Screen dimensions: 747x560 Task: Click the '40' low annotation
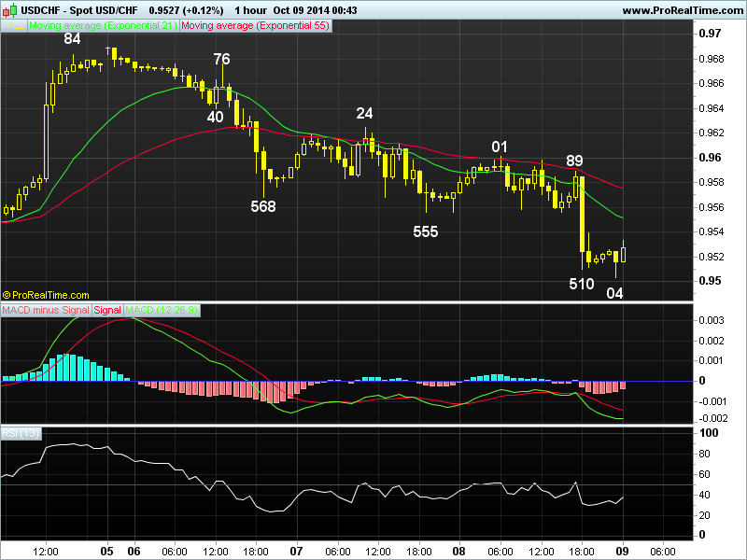(215, 117)
